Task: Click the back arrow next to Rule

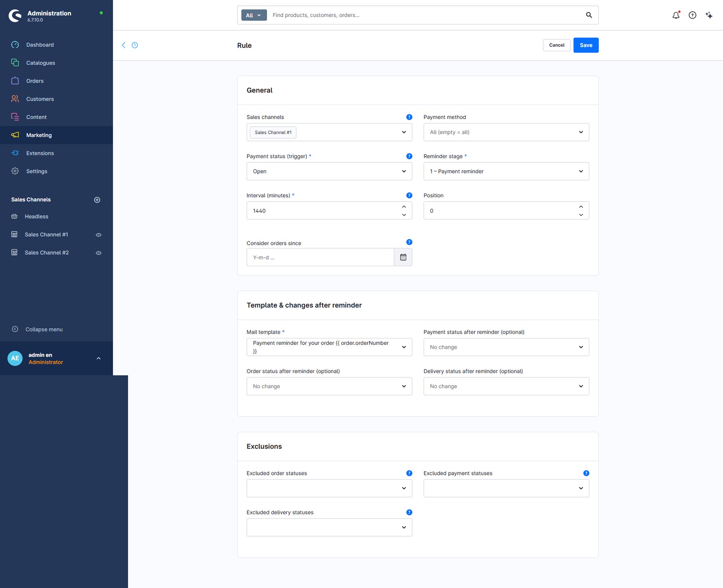Action: (123, 45)
